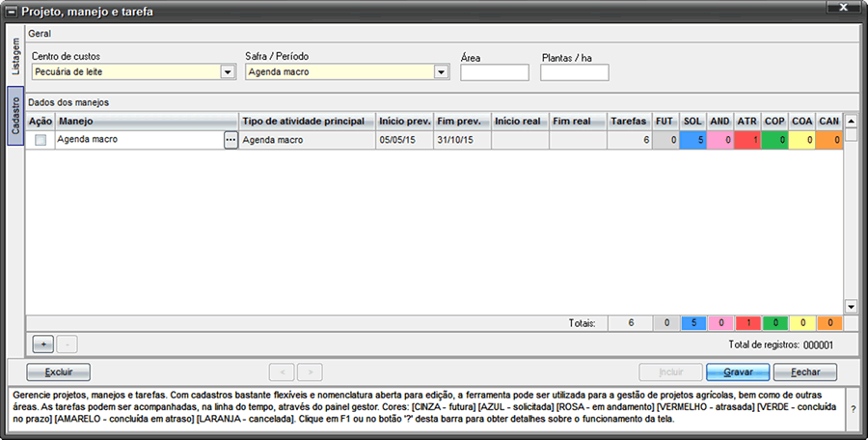The width and height of the screenshot is (868, 440).
Task: Click the plus button to add row
Action: tap(42, 344)
